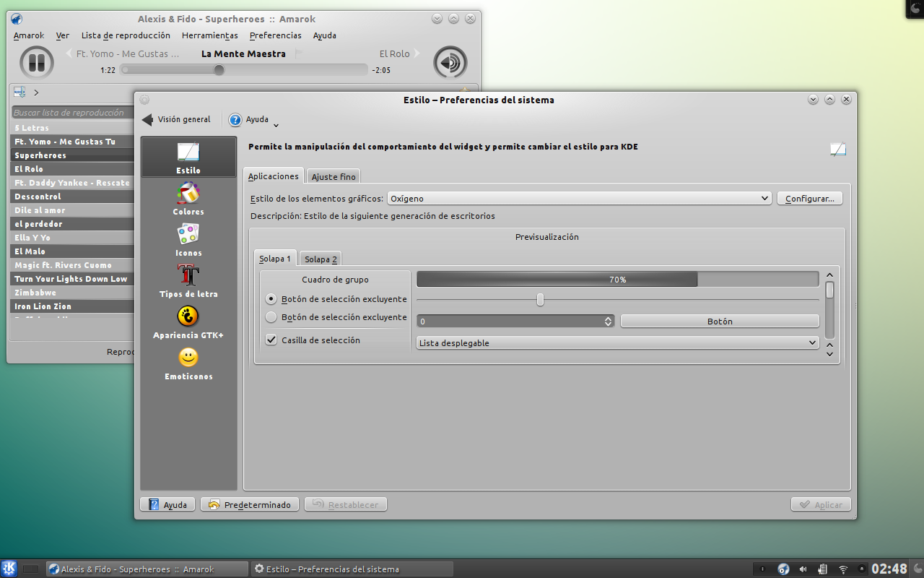Increase the spinbox value with the up arrow

pyautogui.click(x=609, y=318)
